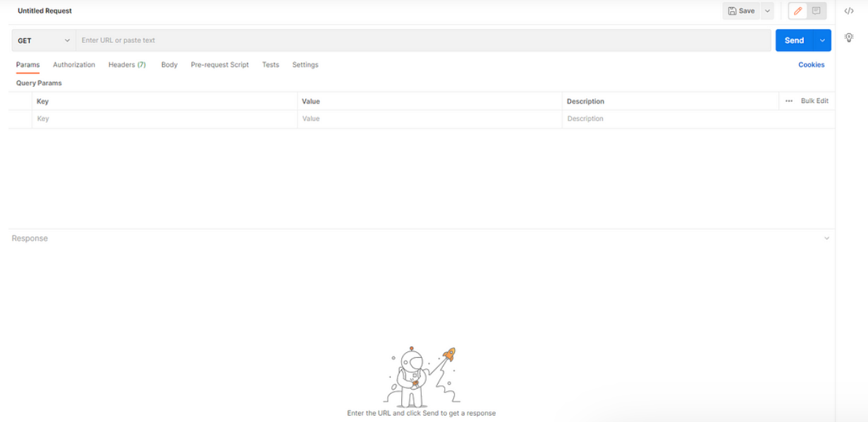Open the code snippet generator panel

coord(850,11)
